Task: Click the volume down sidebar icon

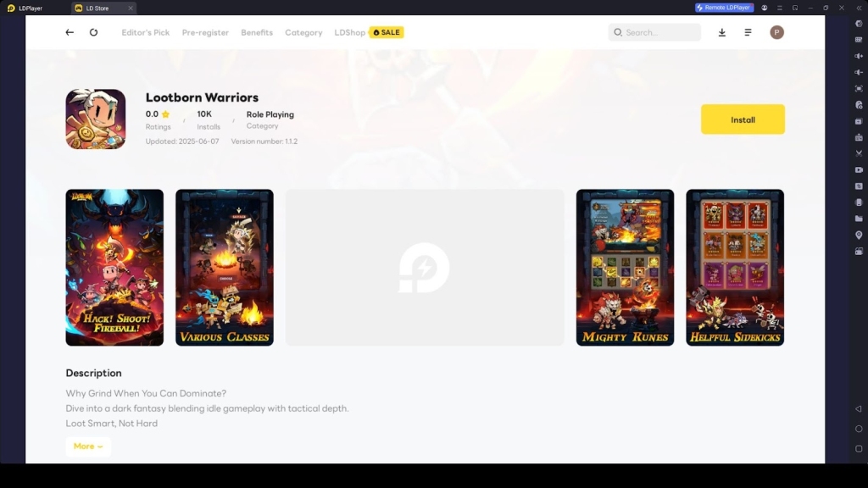Action: [859, 72]
